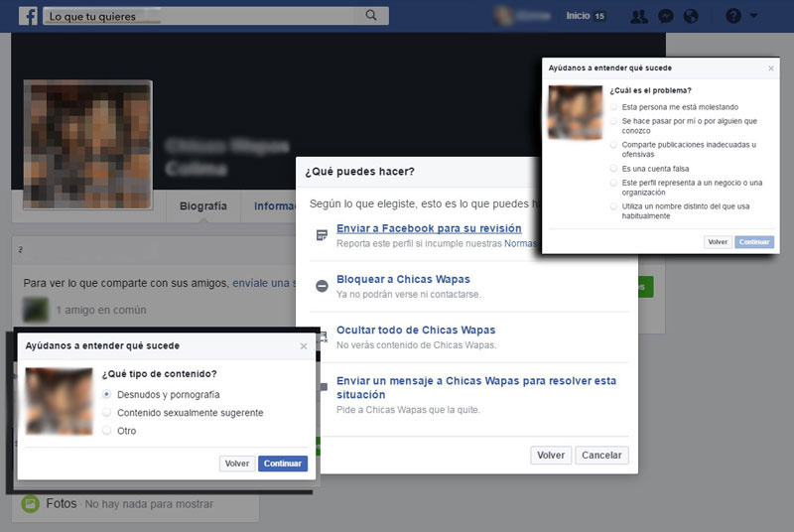Close the '¿Qué tipo de contenido?' dialog
This screenshot has height=532, width=794.
tap(304, 346)
